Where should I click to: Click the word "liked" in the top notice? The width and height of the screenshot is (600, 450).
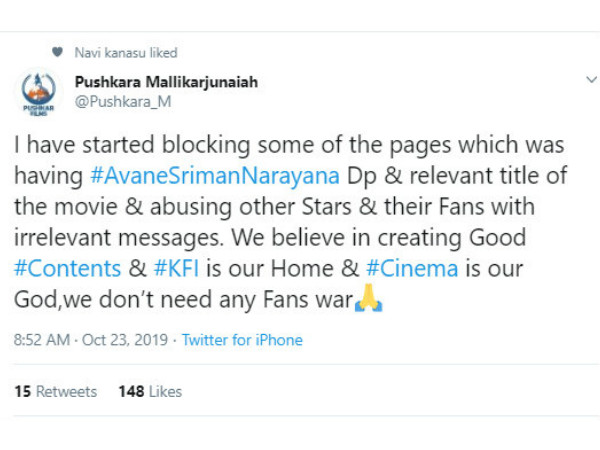[162, 52]
